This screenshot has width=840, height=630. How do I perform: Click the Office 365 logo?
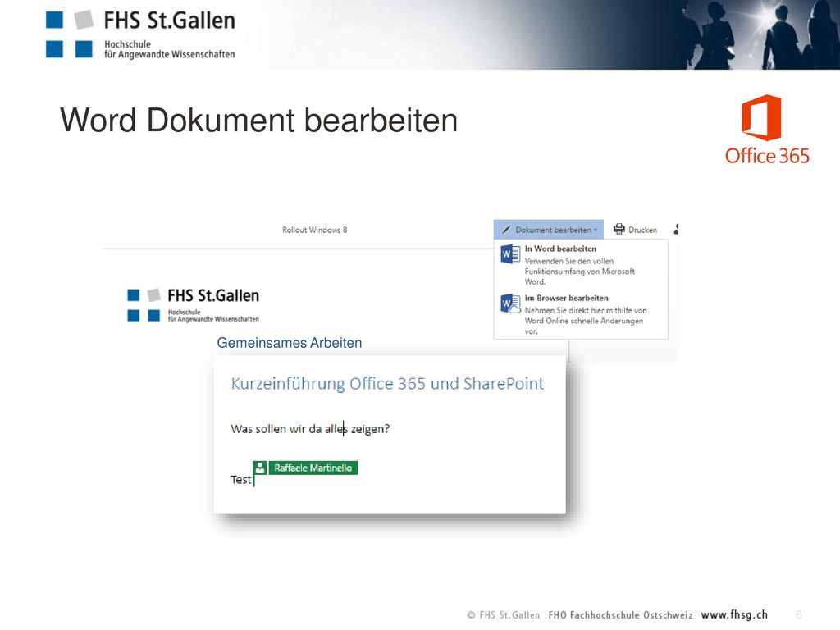(x=767, y=130)
